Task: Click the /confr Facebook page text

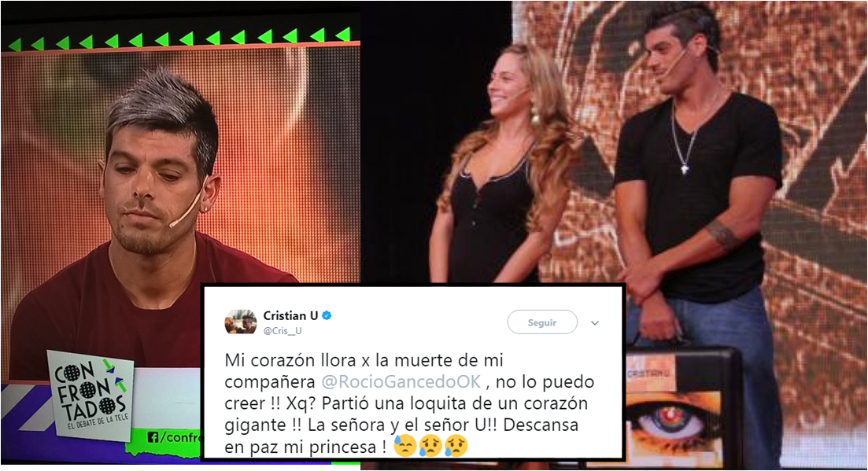Action: click(x=180, y=437)
